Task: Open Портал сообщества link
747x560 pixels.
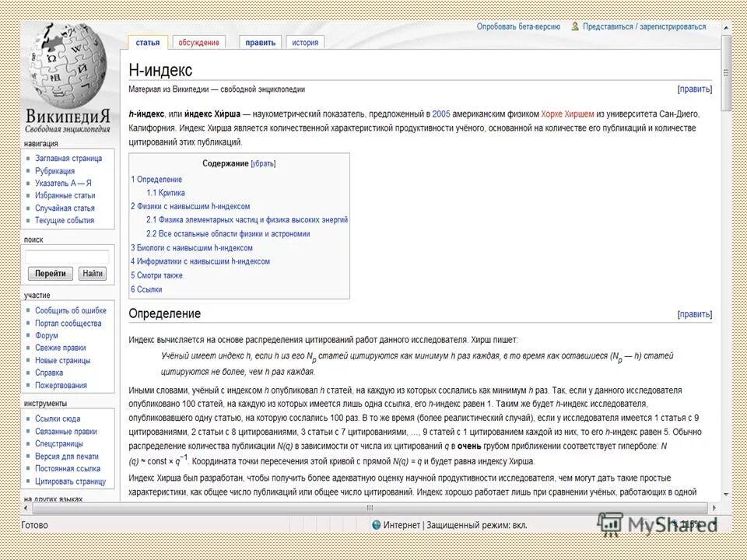Action: pos(68,324)
